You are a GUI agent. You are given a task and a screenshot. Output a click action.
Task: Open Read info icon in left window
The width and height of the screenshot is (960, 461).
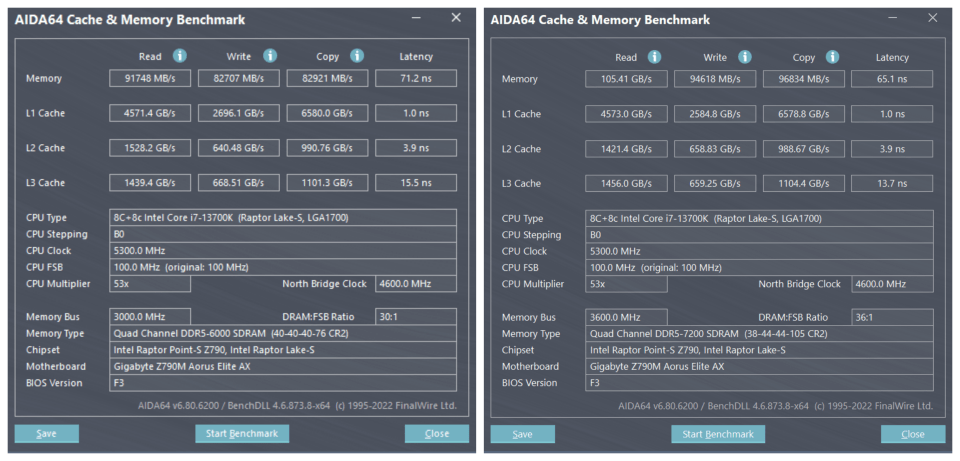tap(179, 56)
